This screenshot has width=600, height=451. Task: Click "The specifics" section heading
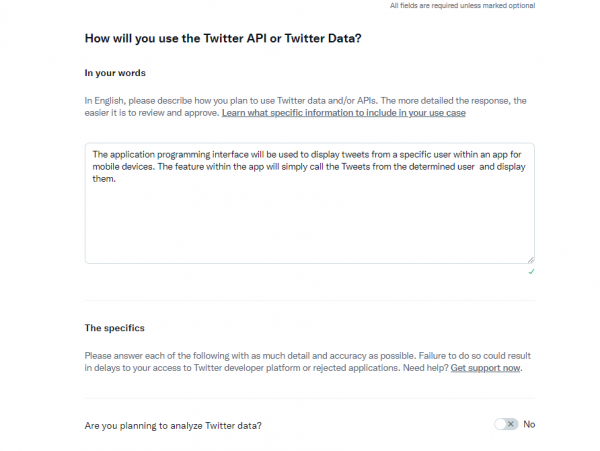tap(113, 327)
